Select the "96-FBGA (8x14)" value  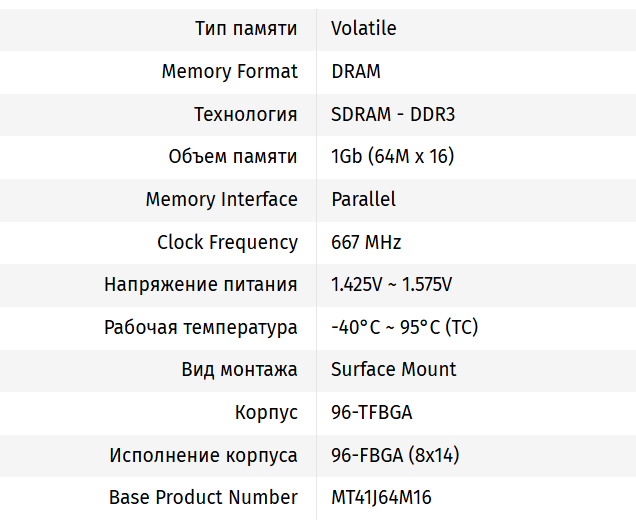[395, 455]
